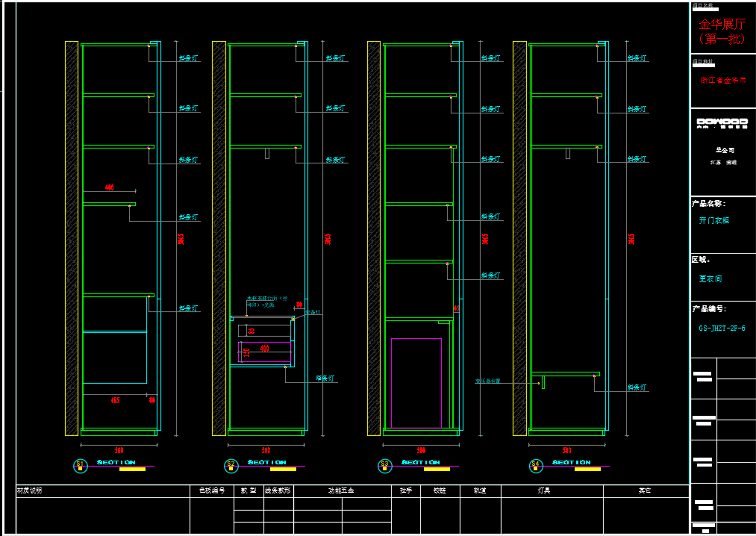The image size is (756, 536).
Task: Click the S1 section marker circle
Action: [80, 466]
